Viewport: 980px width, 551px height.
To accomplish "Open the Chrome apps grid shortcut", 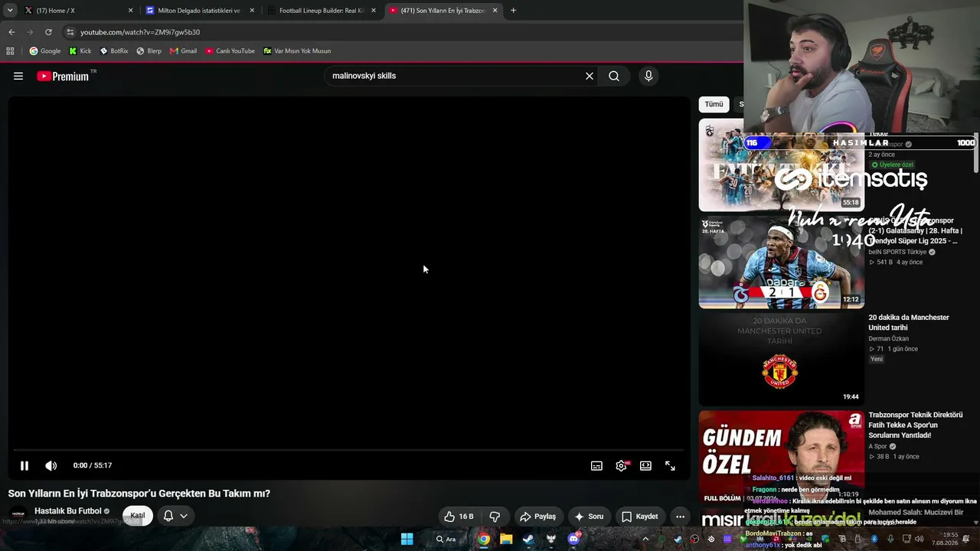I will pos(10,51).
